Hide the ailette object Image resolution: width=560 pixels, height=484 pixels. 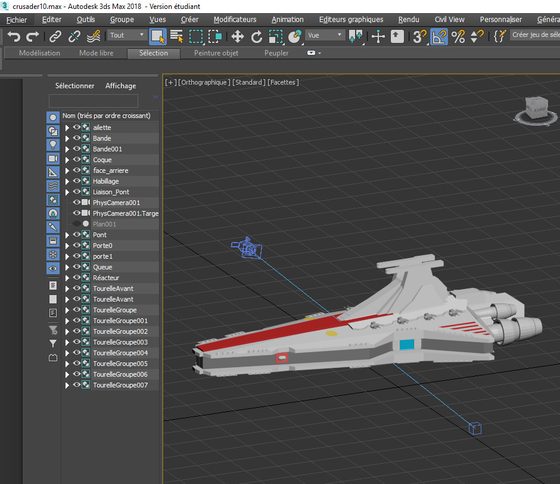[76, 127]
